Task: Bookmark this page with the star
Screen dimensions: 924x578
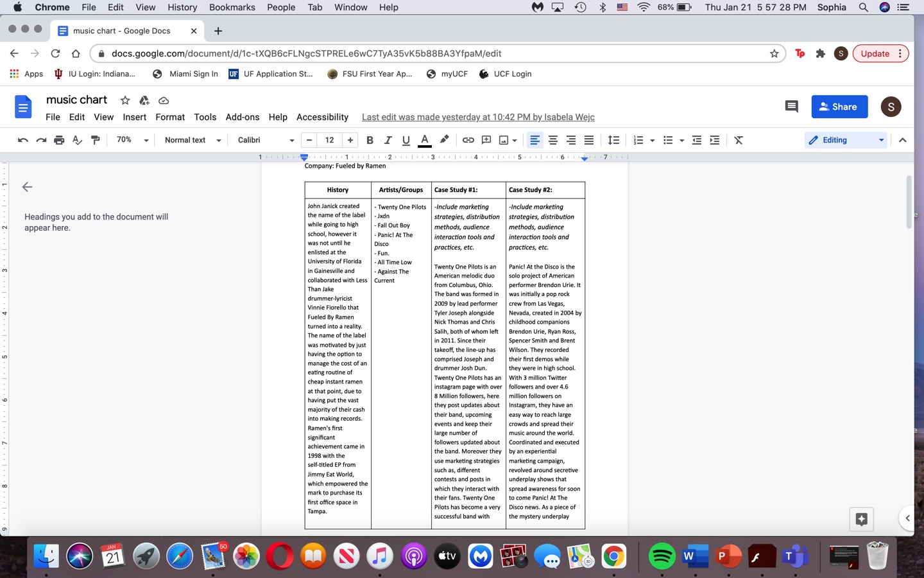Action: click(x=774, y=53)
